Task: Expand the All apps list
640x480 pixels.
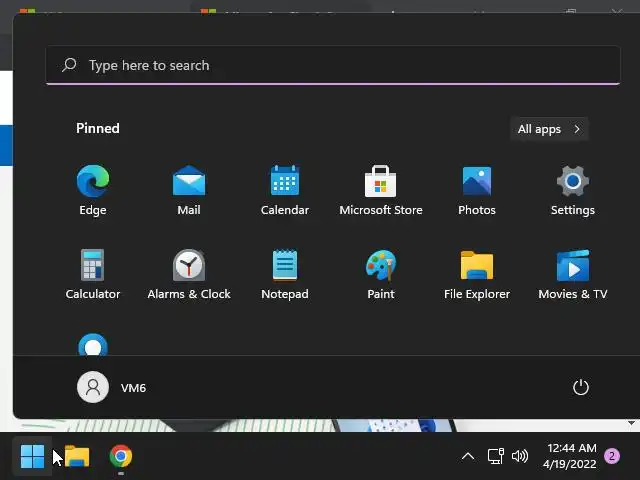Action: point(549,129)
